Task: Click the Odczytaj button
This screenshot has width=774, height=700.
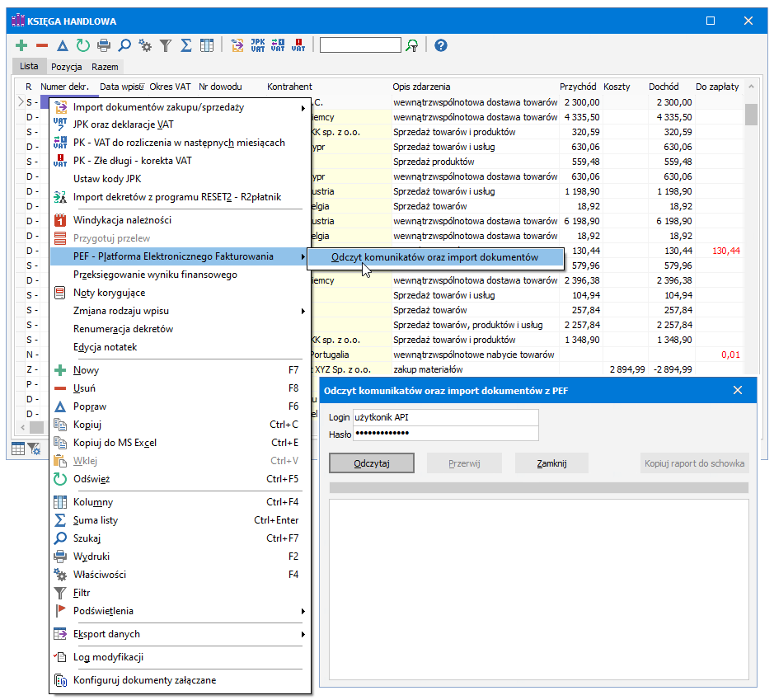Action: (x=372, y=463)
